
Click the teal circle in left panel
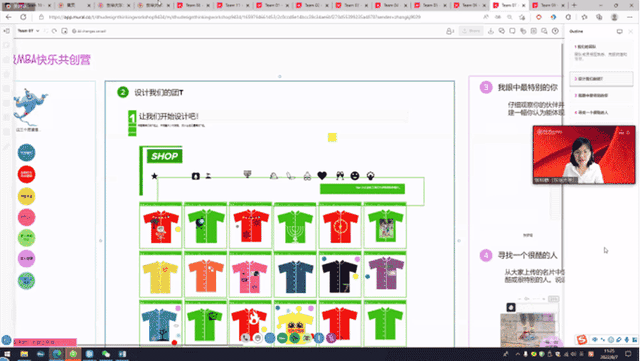tap(27, 153)
